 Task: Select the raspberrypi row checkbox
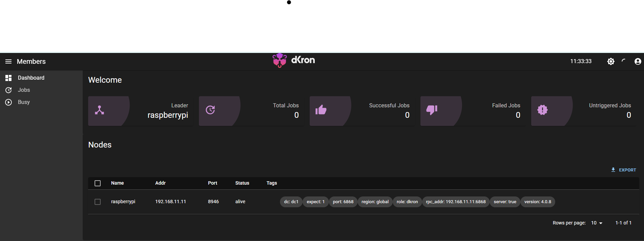coord(98,202)
